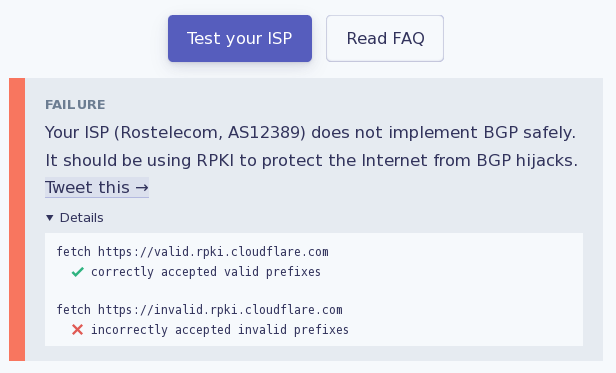The height and width of the screenshot is (373, 616).
Task: Click the RPKI sentence about BGP hijacks
Action: point(312,160)
